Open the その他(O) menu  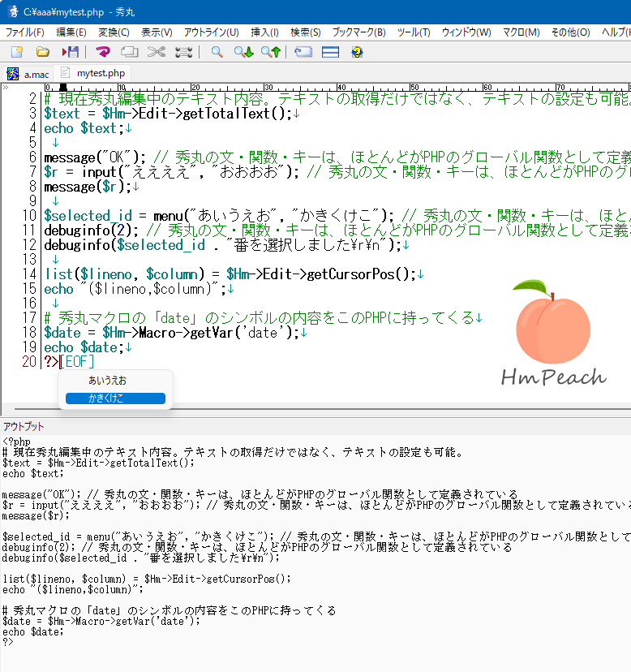pyautogui.click(x=571, y=32)
